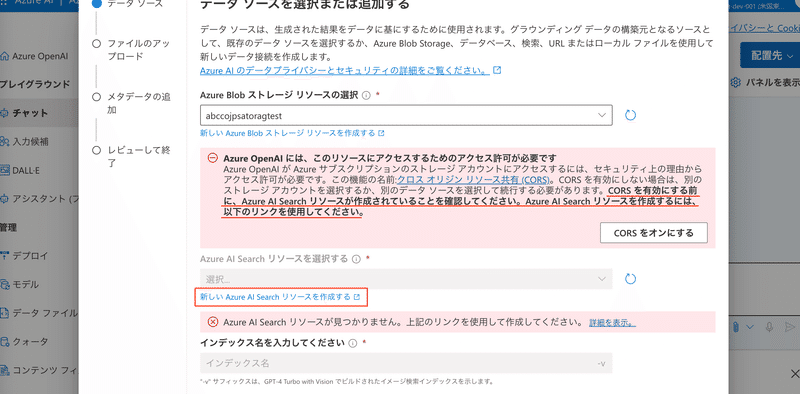Click the microphone icon in chat box

(770, 326)
